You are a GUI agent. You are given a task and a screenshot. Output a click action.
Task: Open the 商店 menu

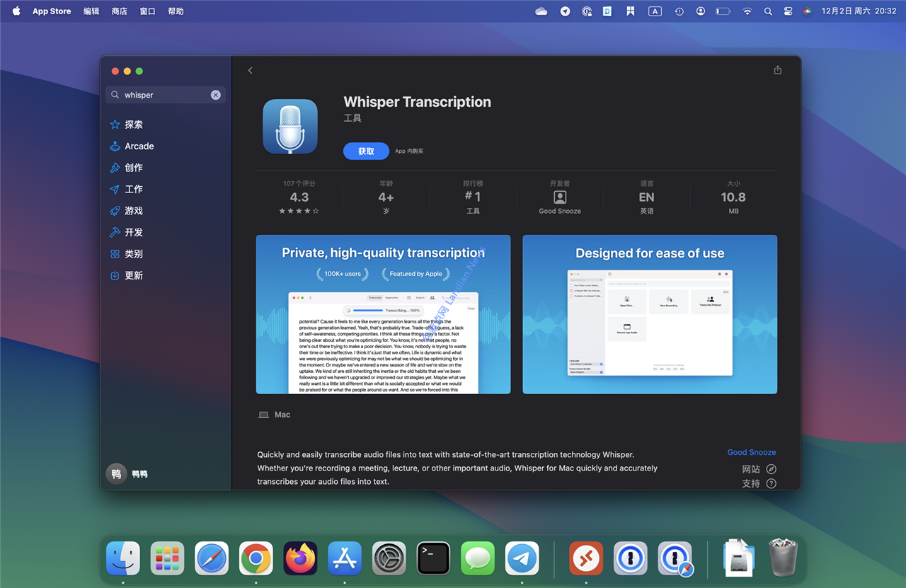[x=120, y=11]
